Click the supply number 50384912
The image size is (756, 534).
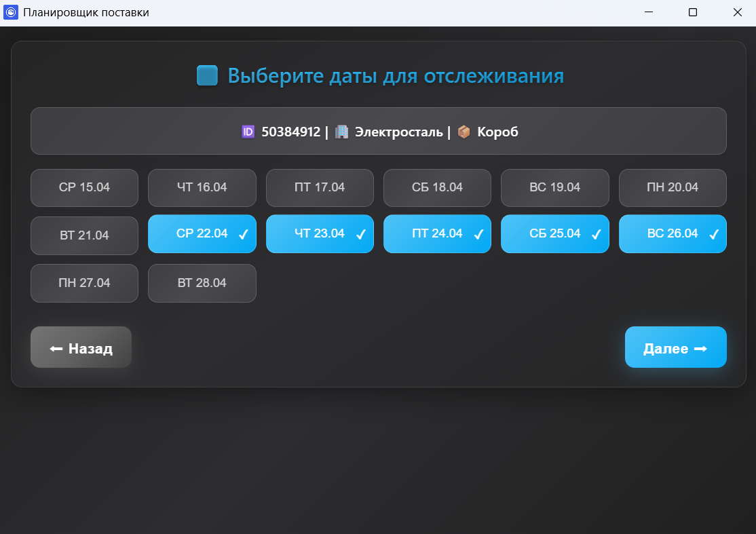coord(290,132)
